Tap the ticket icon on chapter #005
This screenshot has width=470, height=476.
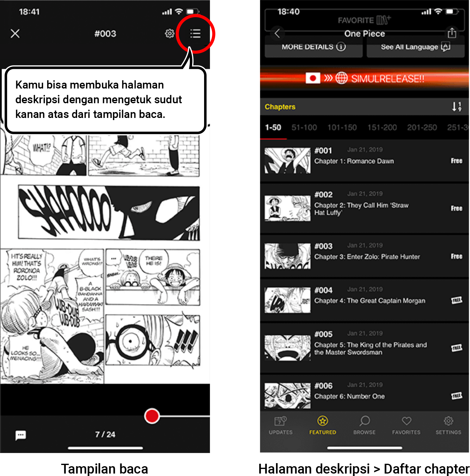(457, 348)
